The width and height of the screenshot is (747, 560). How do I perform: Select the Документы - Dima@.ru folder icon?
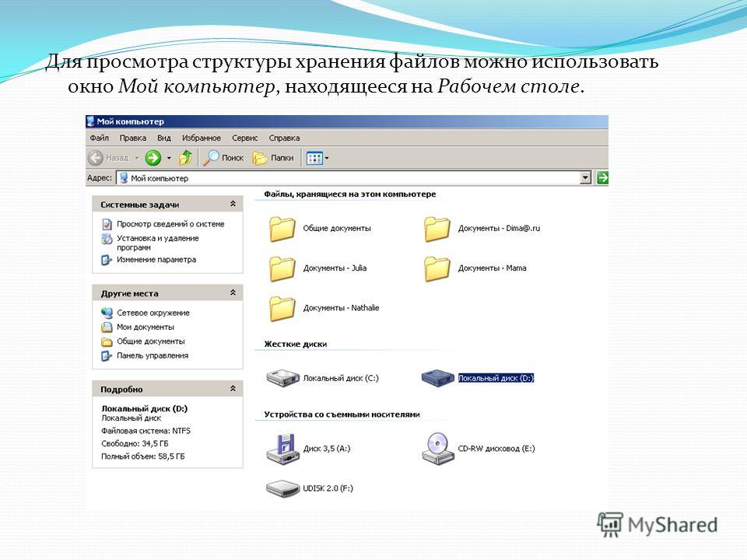[437, 229]
